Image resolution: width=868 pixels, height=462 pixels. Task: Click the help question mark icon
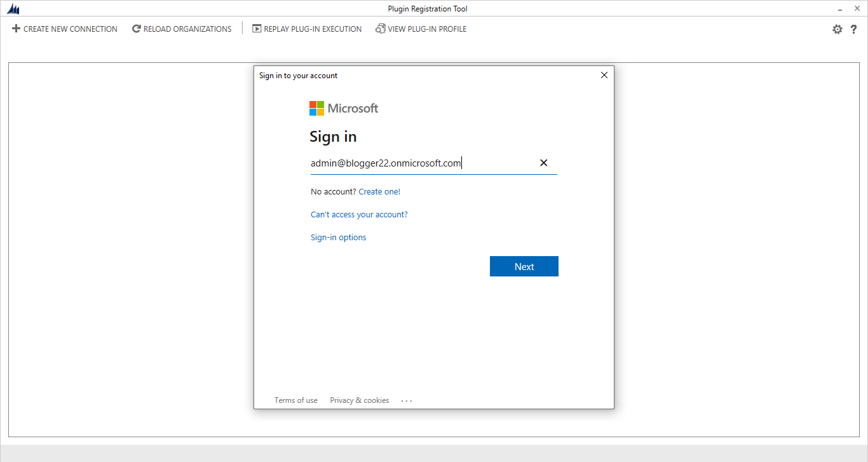pyautogui.click(x=854, y=29)
